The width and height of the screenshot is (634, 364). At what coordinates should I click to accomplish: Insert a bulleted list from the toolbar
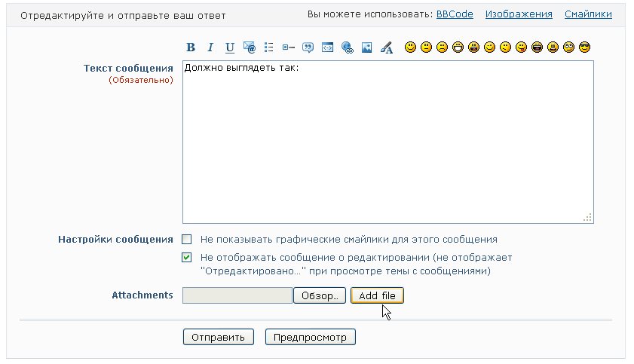tap(269, 48)
